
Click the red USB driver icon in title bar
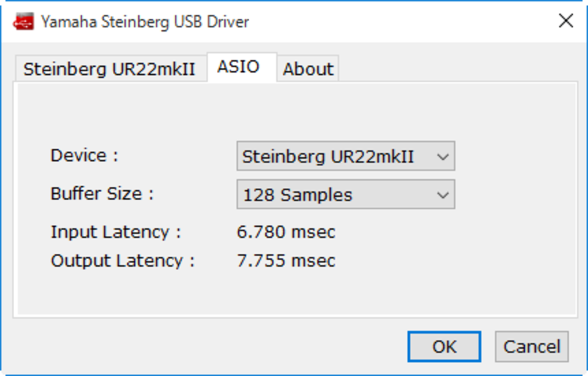click(24, 21)
